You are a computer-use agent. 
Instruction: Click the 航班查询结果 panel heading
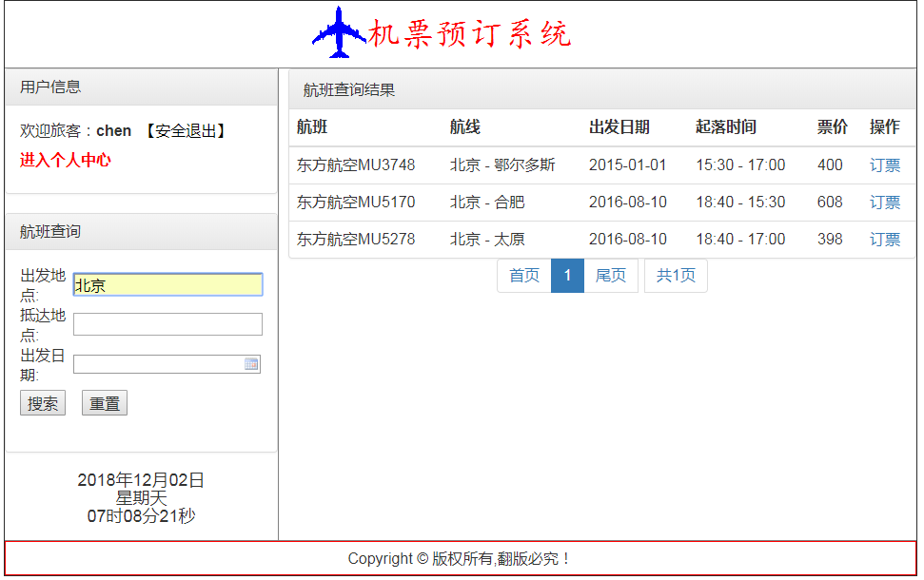[x=349, y=90]
